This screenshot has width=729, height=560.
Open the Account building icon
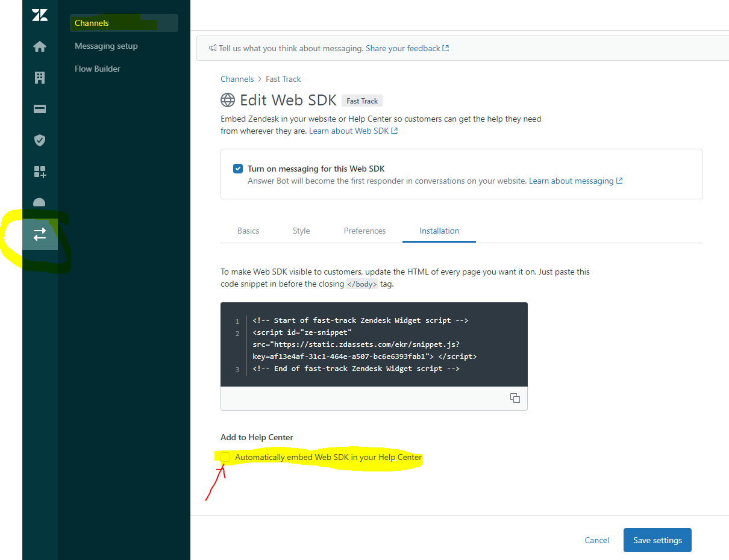pyautogui.click(x=40, y=78)
